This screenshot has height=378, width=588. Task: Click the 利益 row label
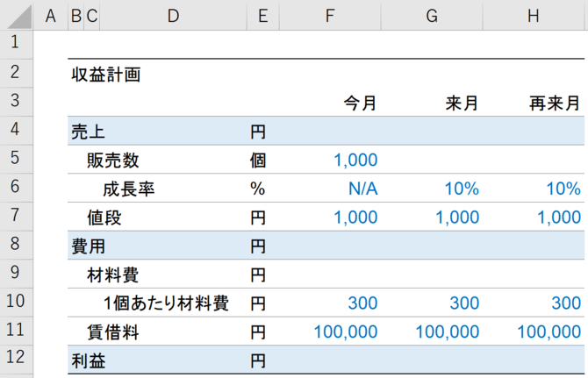89,360
